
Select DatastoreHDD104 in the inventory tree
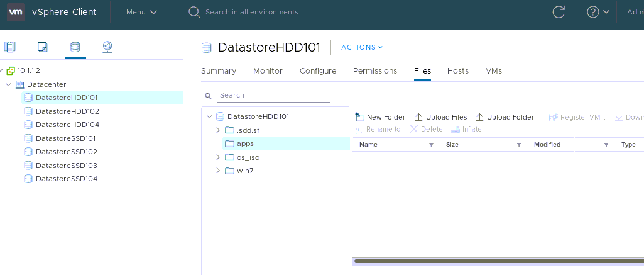(67, 125)
